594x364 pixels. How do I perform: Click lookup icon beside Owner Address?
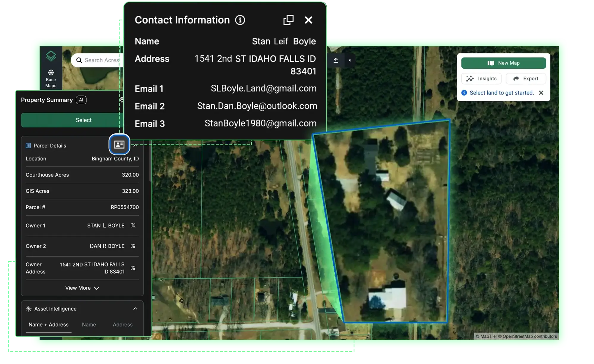133,268
